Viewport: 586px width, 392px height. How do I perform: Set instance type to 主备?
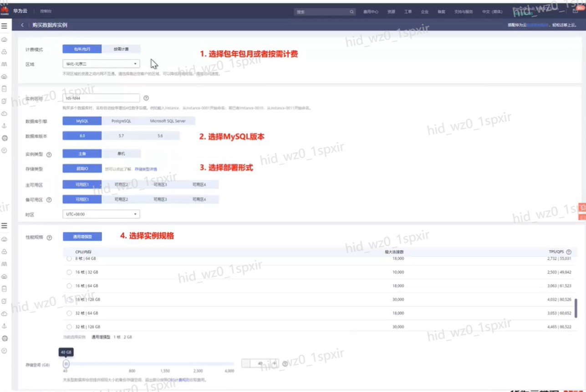[82, 154]
